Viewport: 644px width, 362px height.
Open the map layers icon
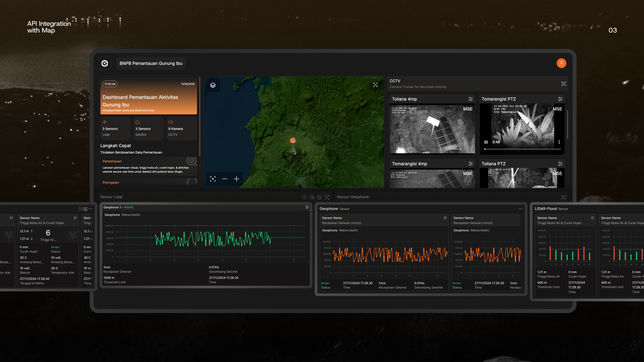213,85
